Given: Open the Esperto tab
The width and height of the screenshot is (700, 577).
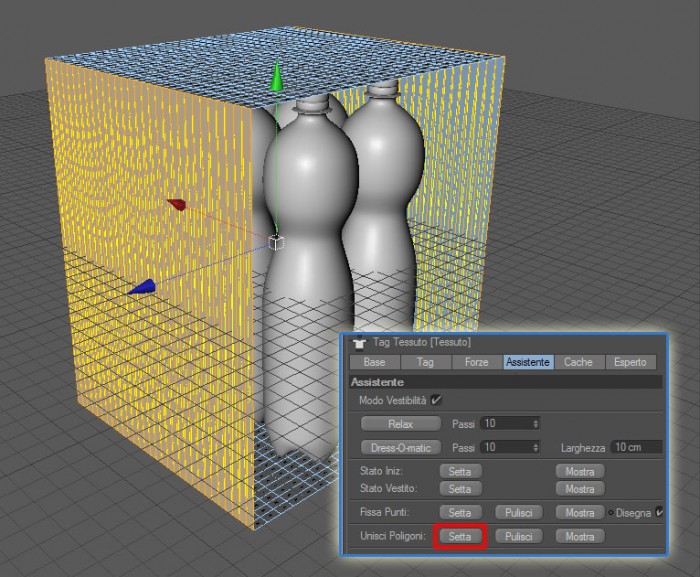Looking at the screenshot, I should pos(630,362).
